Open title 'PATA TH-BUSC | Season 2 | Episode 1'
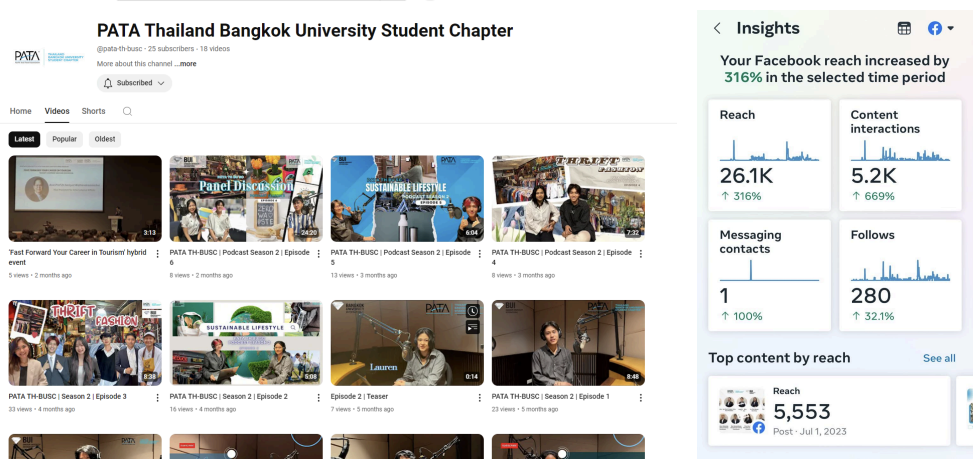 (550, 397)
